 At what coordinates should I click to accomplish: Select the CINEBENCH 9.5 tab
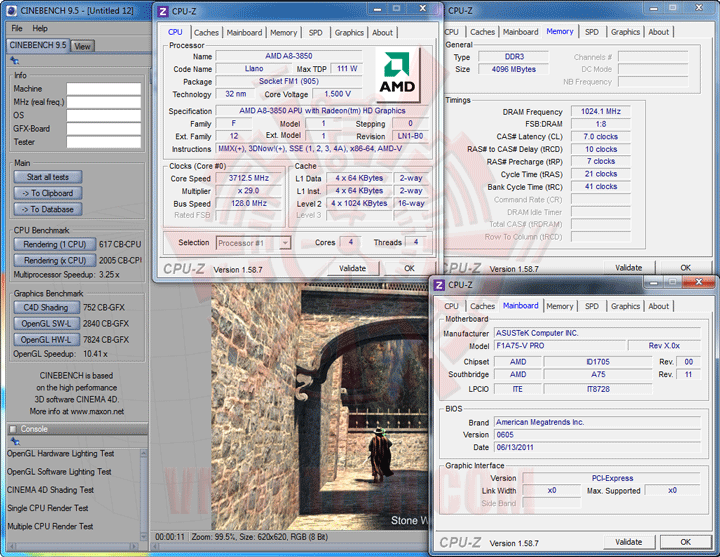[x=38, y=45]
